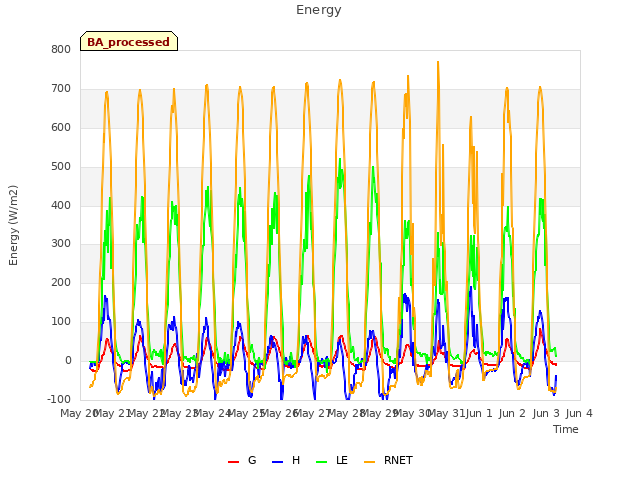This screenshot has height=480, width=640.
Task: Click the RNET legend label
Action: pyautogui.click(x=398, y=460)
